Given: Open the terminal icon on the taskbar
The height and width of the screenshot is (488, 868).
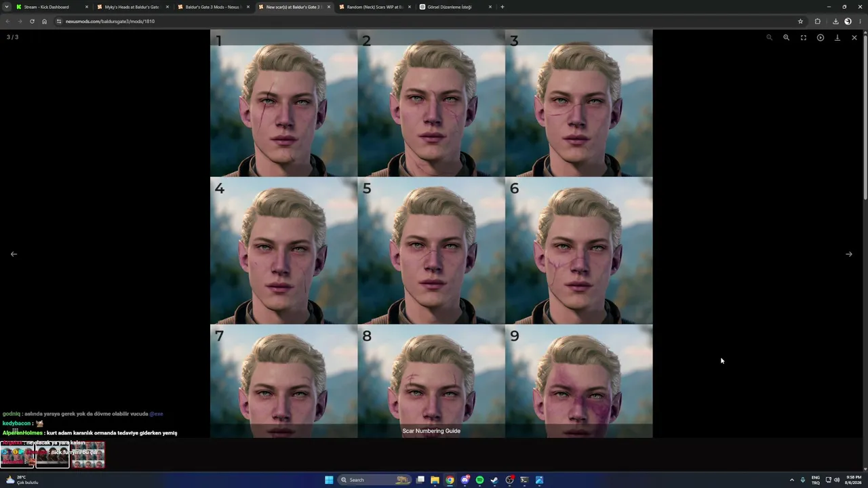Looking at the screenshot, I should pyautogui.click(x=524, y=480).
